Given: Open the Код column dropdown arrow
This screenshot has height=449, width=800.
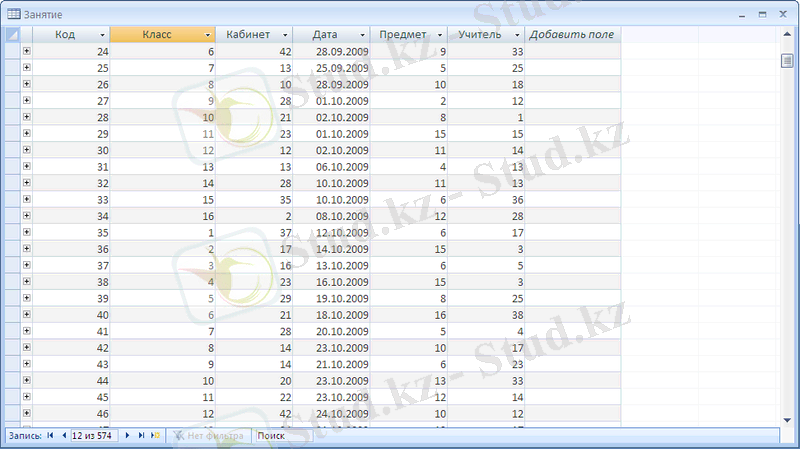Looking at the screenshot, I should tap(102, 35).
